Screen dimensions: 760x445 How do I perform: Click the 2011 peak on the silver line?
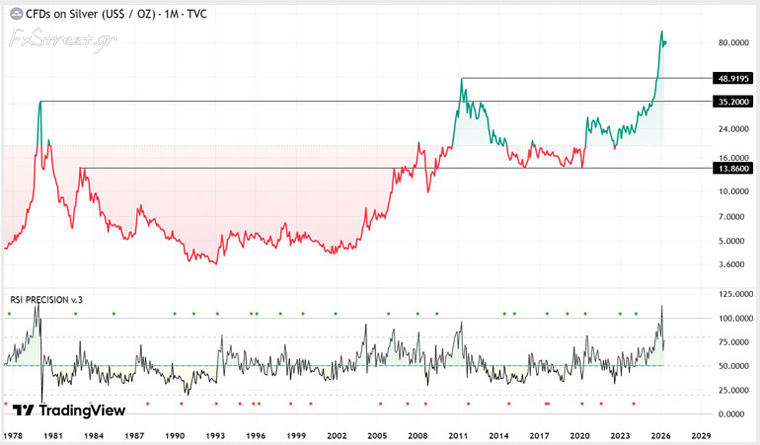click(x=461, y=79)
